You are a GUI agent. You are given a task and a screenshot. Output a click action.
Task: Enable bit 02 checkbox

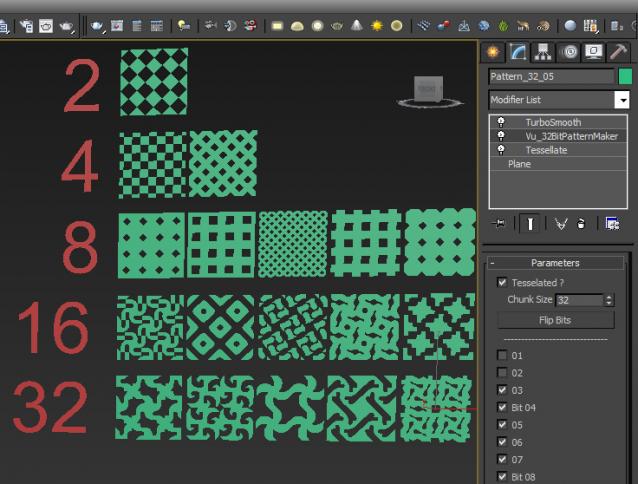(x=502, y=373)
